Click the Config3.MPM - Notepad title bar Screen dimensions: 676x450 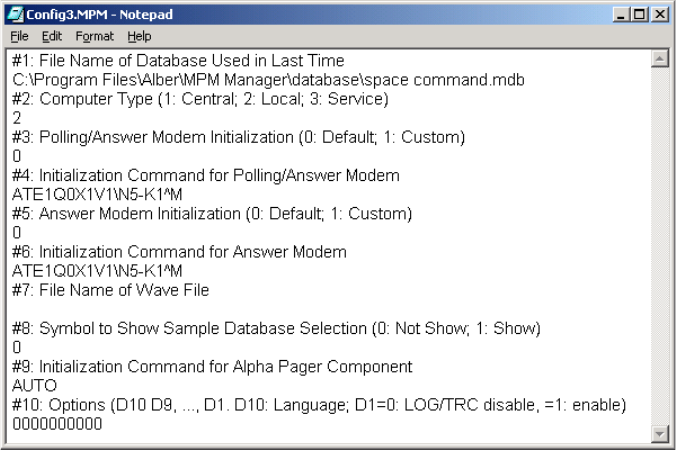pyautogui.click(x=300, y=15)
